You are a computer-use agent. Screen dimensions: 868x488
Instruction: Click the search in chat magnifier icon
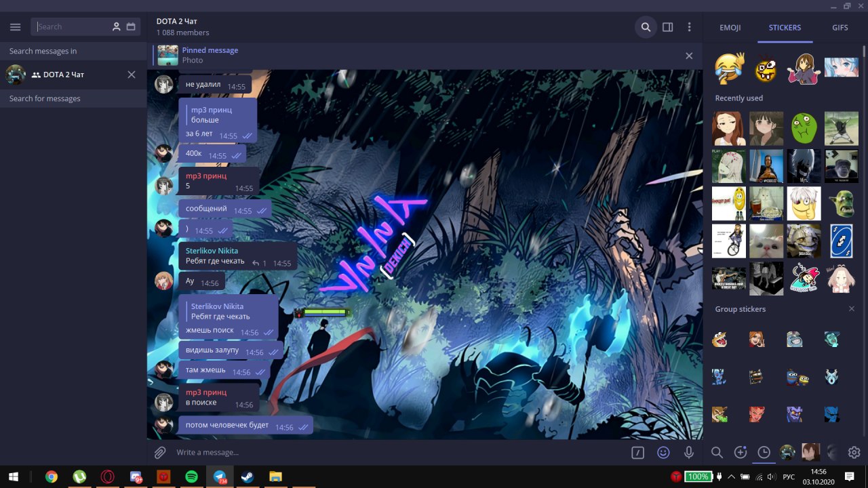[646, 27]
